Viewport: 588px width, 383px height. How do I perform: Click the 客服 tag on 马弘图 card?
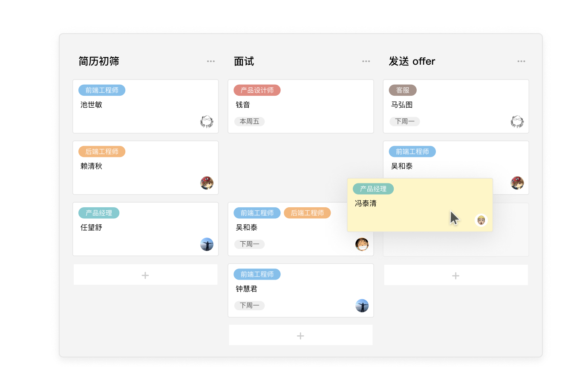point(402,90)
